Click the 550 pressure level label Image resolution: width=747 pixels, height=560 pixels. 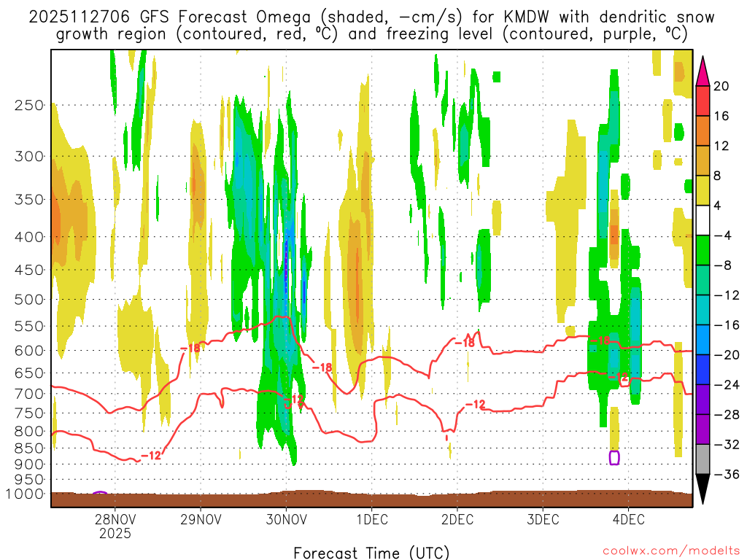click(x=29, y=326)
